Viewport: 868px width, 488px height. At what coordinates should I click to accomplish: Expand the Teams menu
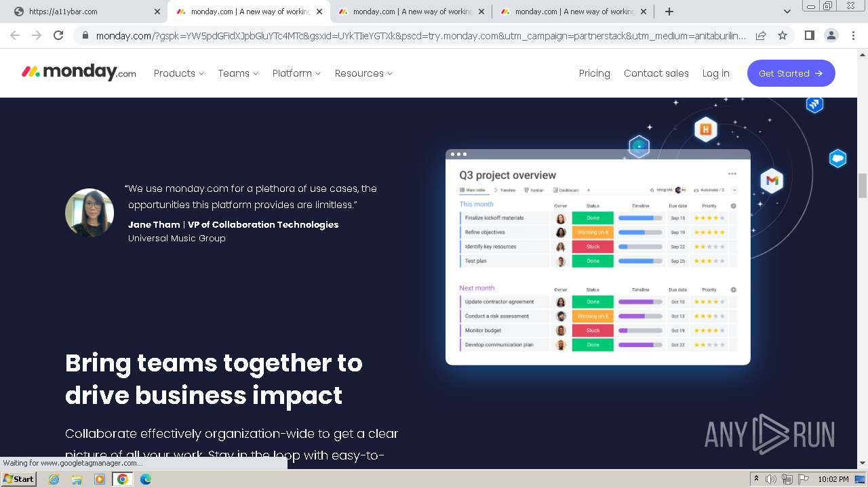tap(238, 73)
